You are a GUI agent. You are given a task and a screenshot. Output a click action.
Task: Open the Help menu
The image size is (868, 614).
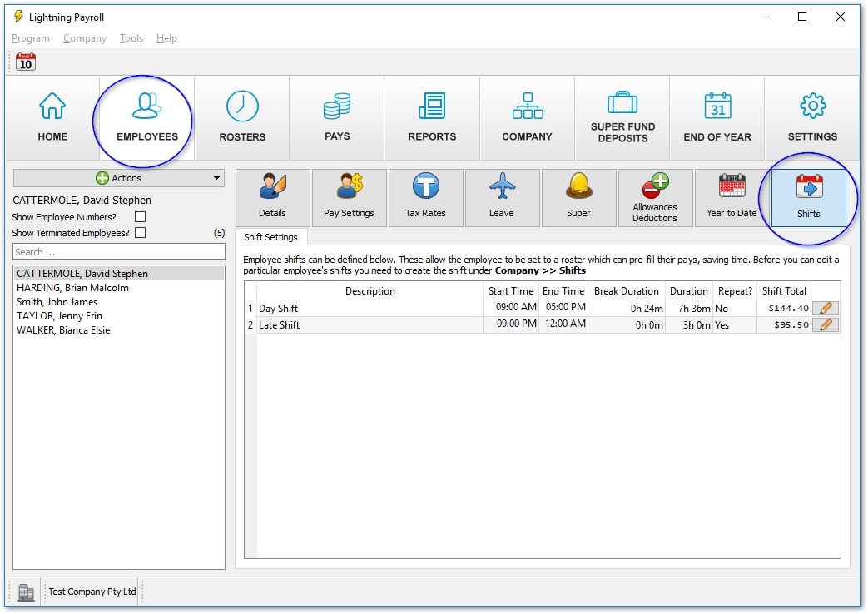coord(166,38)
